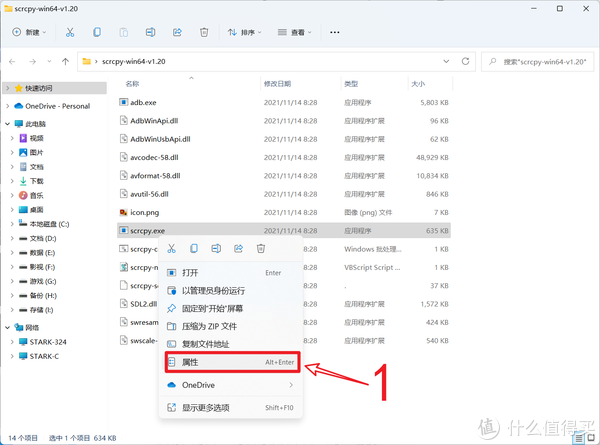Select 视频 in navigation pane

pos(37,138)
